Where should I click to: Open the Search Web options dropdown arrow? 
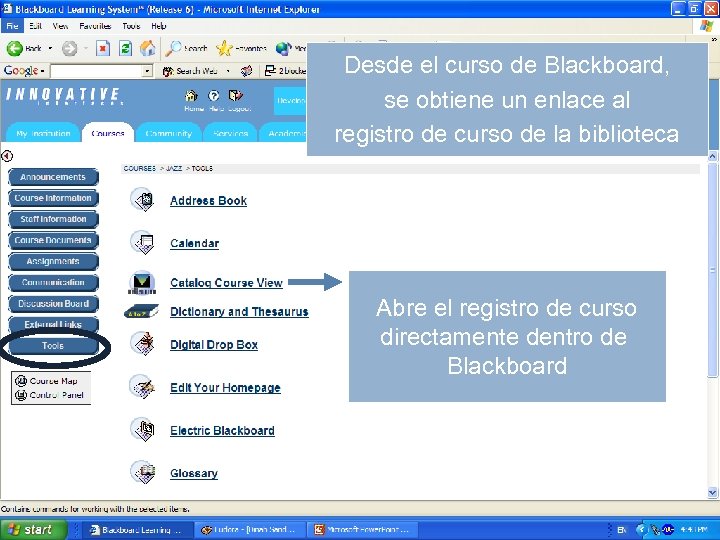click(228, 71)
